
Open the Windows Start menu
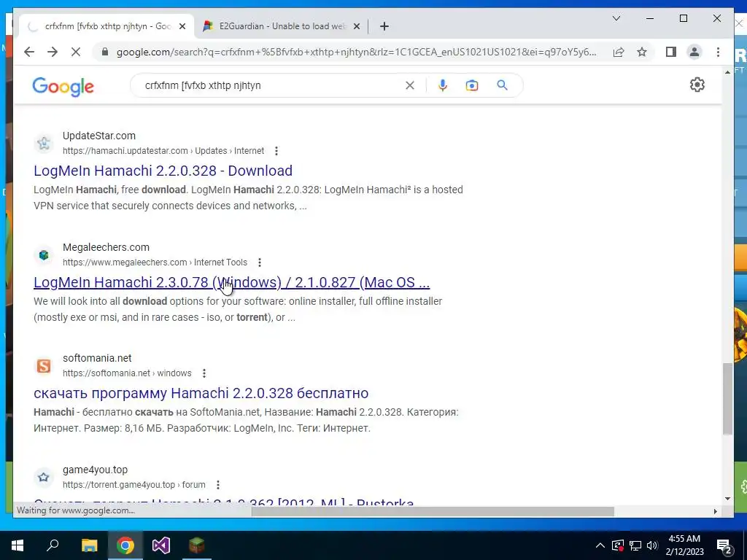point(18,545)
